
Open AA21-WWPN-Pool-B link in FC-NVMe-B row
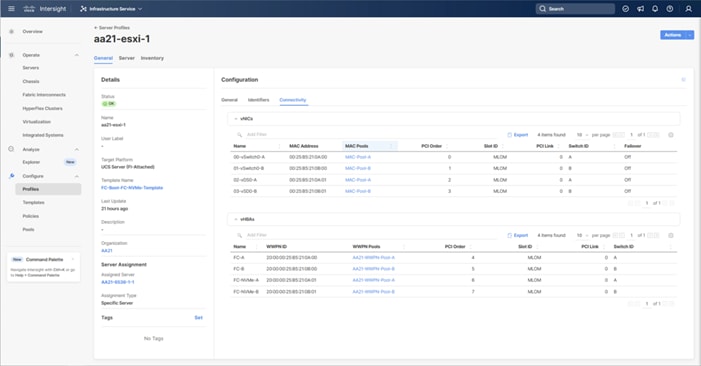(x=373, y=292)
